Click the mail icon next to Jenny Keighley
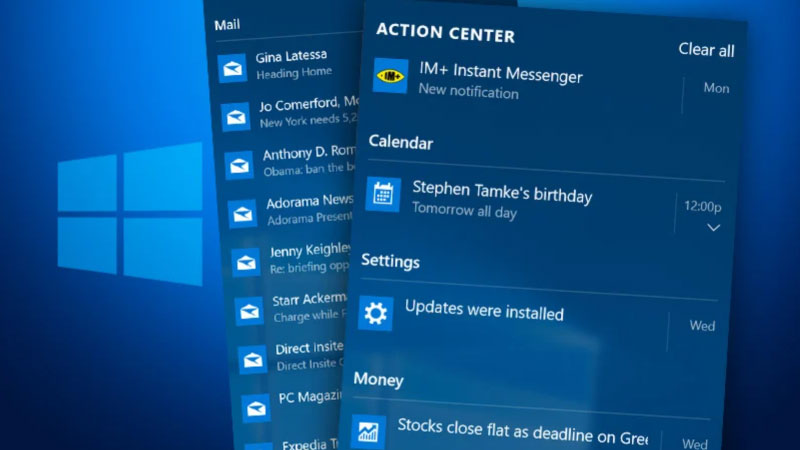 (246, 262)
